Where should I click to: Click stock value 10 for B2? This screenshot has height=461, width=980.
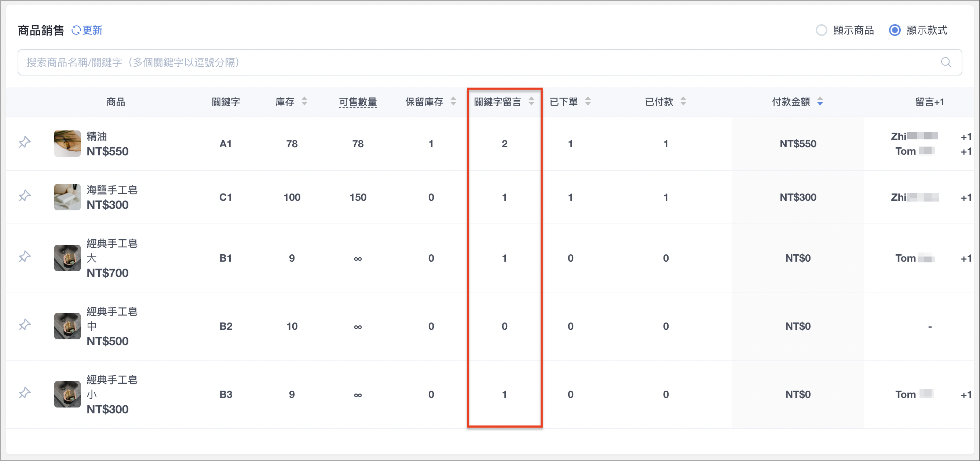coord(292,326)
